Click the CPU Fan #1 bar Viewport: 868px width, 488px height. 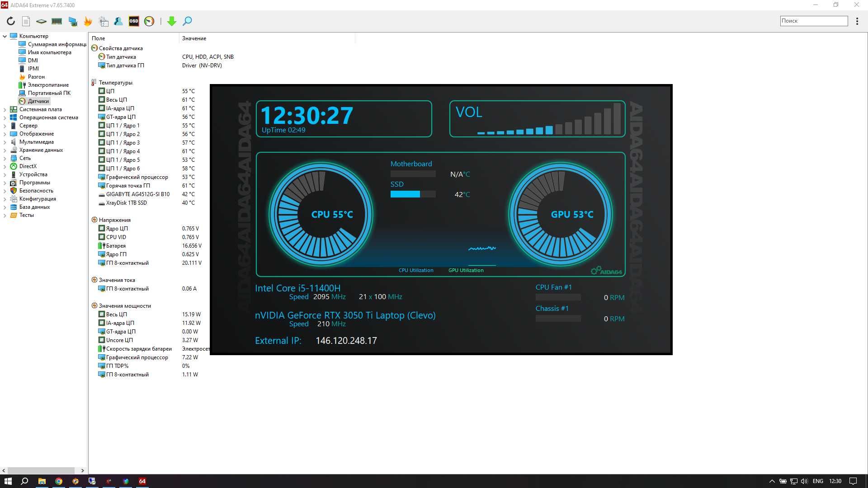coord(558,297)
